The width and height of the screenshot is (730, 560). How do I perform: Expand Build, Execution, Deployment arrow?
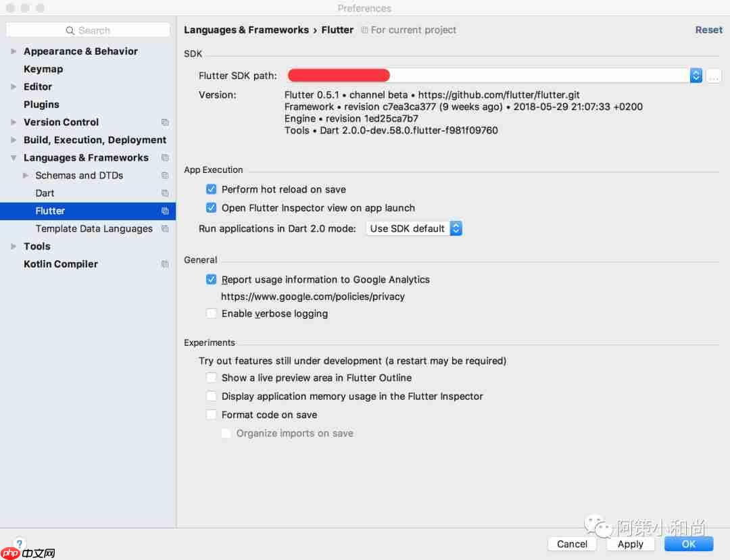(x=14, y=140)
